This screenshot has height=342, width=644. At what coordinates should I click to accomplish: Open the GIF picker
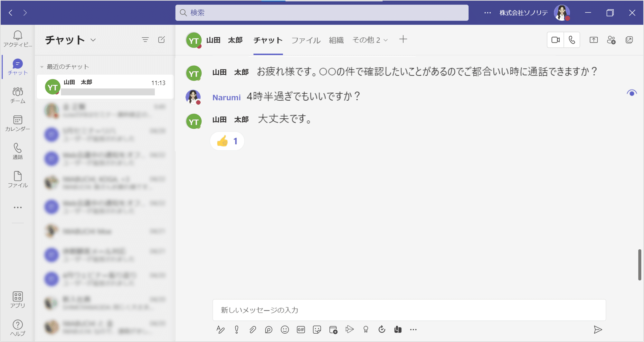tap(301, 329)
